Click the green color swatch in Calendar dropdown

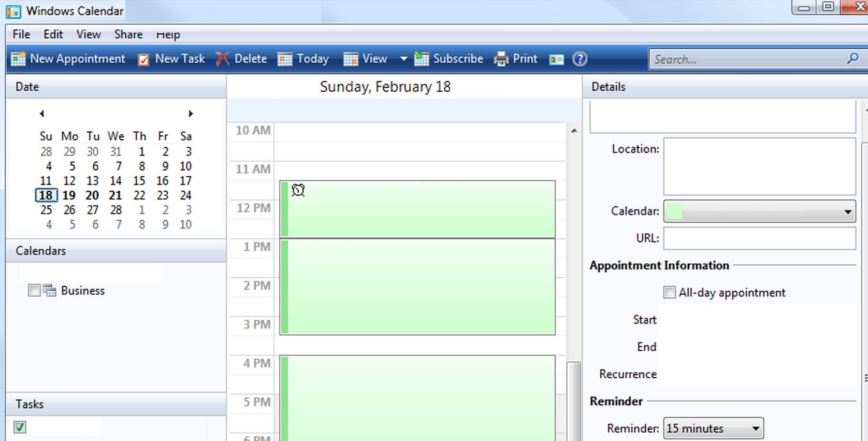[674, 211]
